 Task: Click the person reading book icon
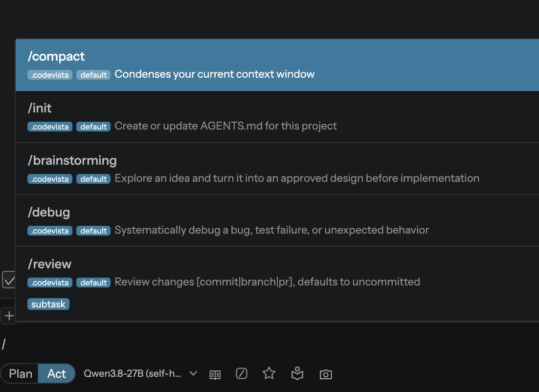tap(297, 373)
